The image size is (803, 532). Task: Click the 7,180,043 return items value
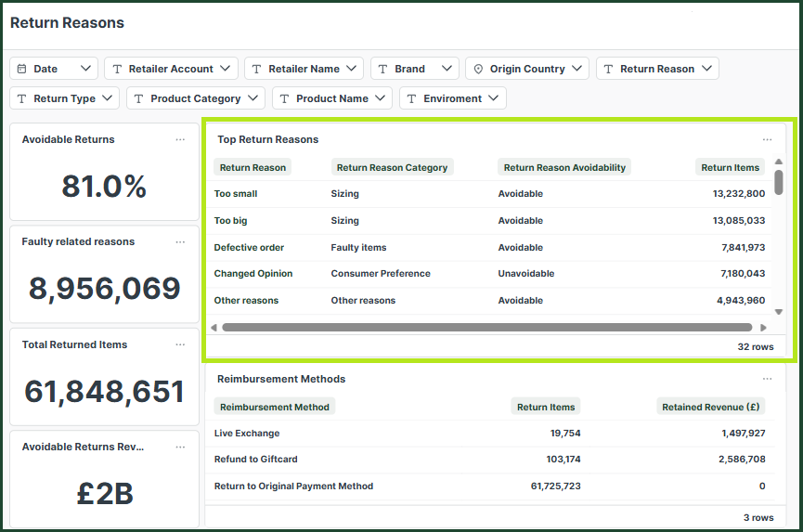743,273
